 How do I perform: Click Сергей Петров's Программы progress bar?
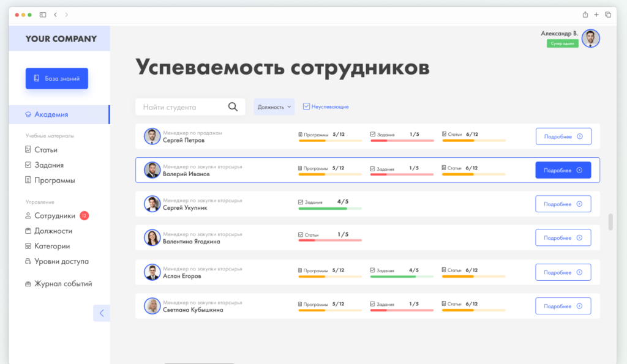pos(330,141)
